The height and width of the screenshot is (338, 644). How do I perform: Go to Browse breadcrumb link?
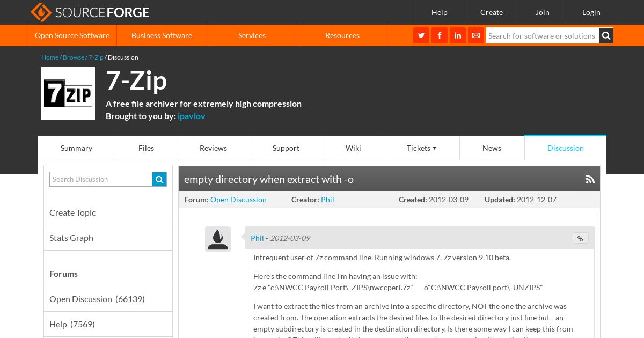tap(74, 57)
